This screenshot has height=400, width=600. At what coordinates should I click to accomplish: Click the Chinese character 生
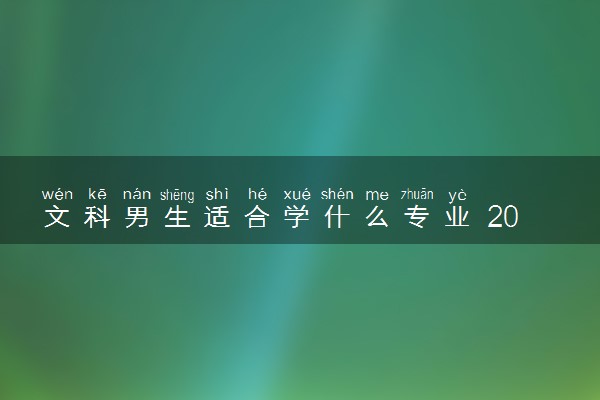click(x=177, y=217)
